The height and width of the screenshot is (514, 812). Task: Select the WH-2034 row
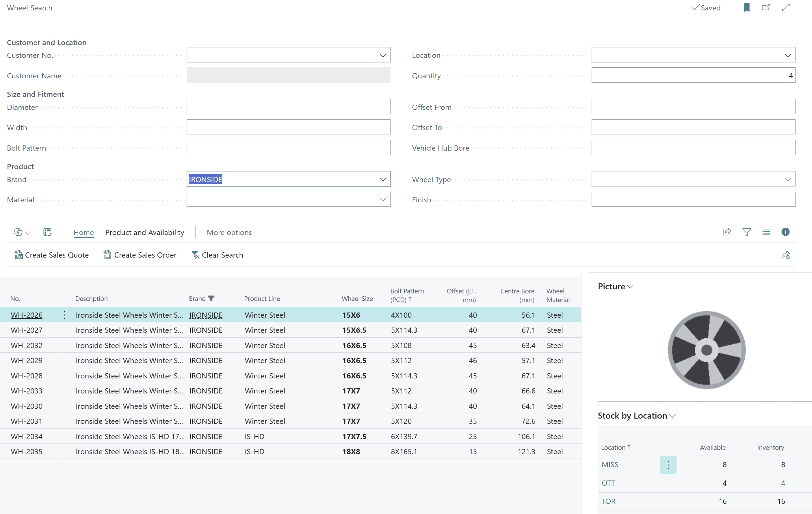290,436
